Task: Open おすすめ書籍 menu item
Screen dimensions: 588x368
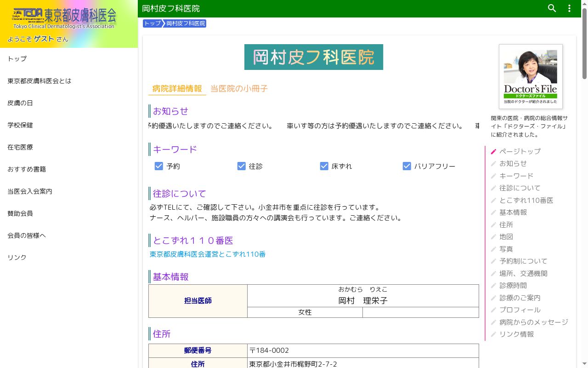Action: pyautogui.click(x=69, y=169)
